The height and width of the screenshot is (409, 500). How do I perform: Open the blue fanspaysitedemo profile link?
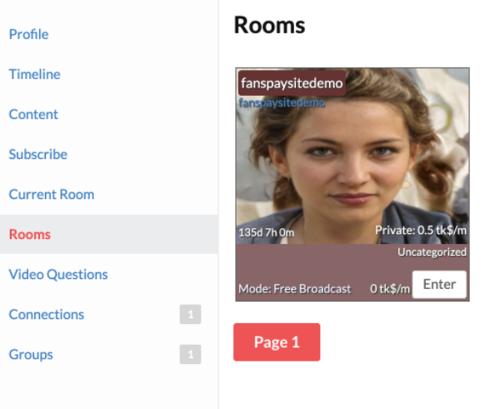click(282, 103)
